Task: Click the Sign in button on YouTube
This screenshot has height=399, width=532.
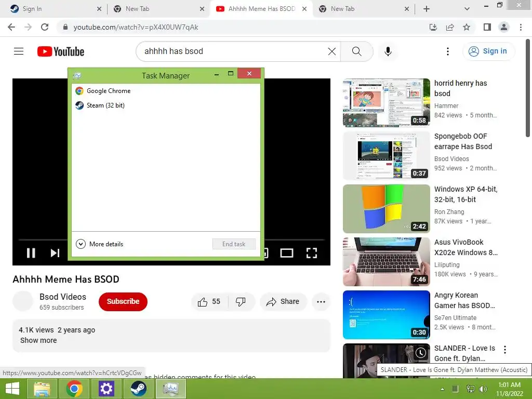Action: click(488, 51)
